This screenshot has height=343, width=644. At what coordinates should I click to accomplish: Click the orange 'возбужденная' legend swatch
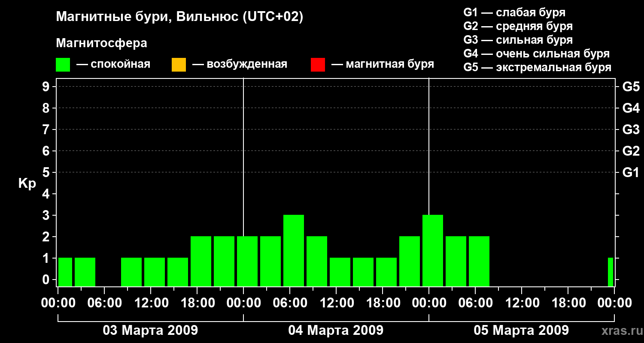(179, 65)
